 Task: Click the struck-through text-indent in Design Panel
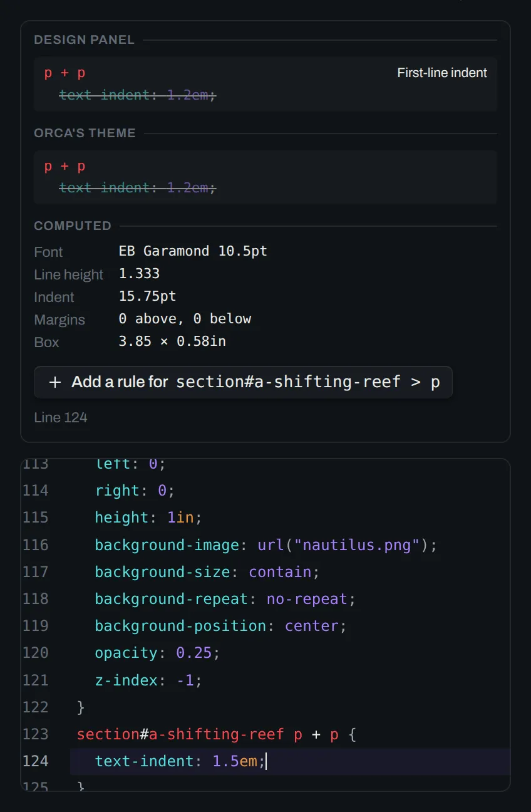point(138,95)
